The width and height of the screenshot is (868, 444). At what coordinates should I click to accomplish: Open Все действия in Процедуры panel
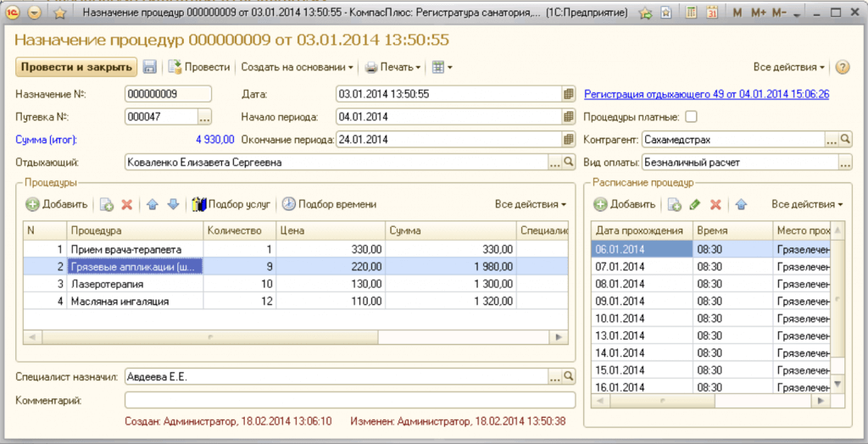click(531, 204)
